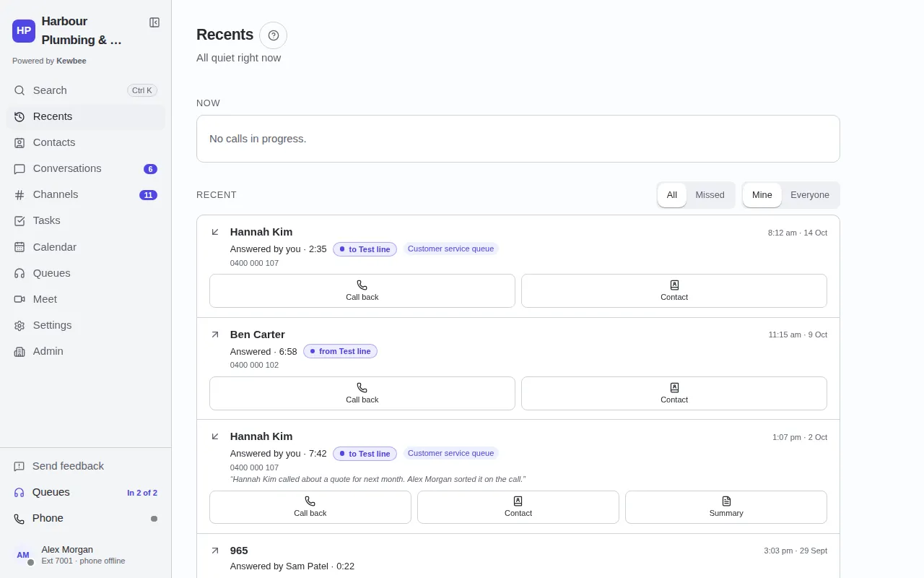
Task: Open the Recents menu item
Action: pos(86,116)
